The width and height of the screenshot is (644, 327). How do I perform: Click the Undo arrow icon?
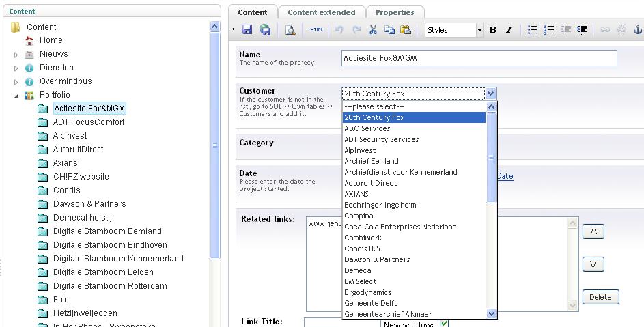click(x=339, y=29)
